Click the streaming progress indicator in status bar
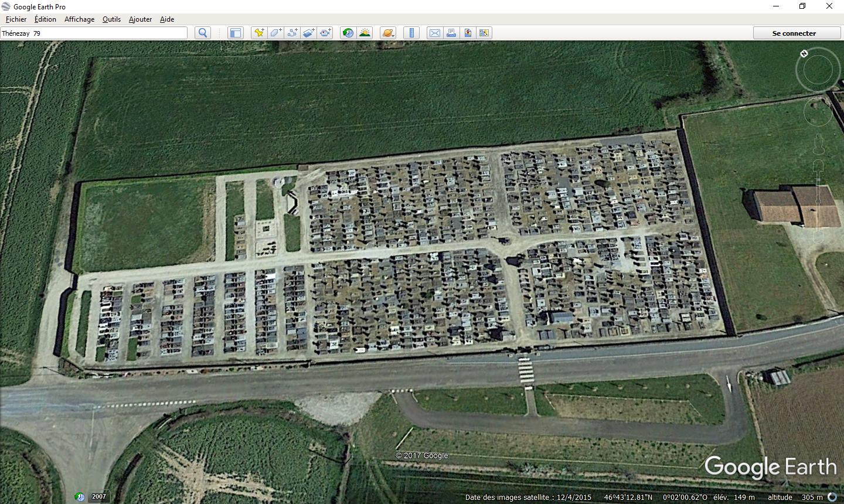The image size is (844, 504). pyautogui.click(x=833, y=498)
